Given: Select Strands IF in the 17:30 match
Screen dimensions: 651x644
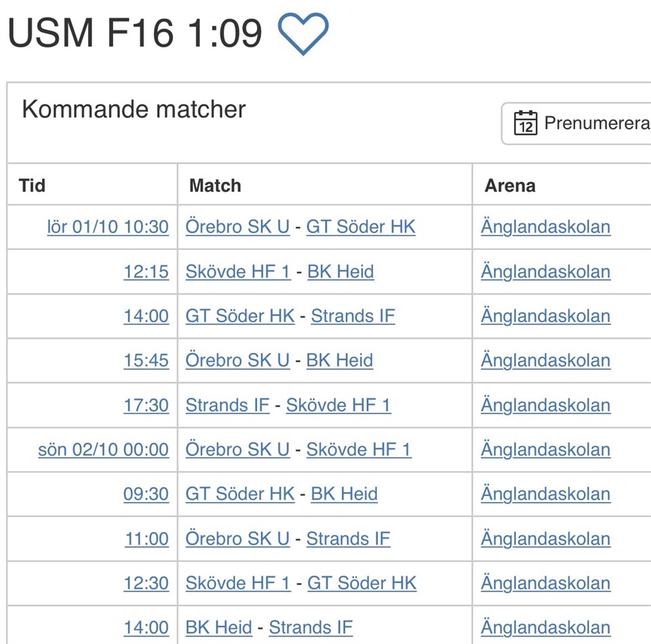Looking at the screenshot, I should point(227,405).
